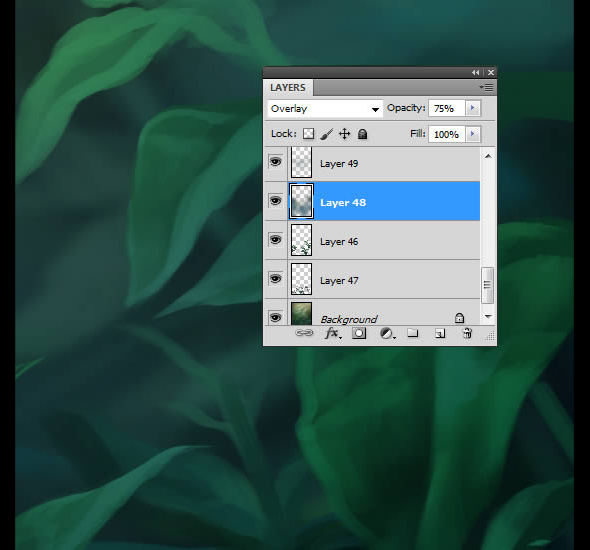Select Layer 48 name
Screen dimensions: 590x550
[x=343, y=202]
